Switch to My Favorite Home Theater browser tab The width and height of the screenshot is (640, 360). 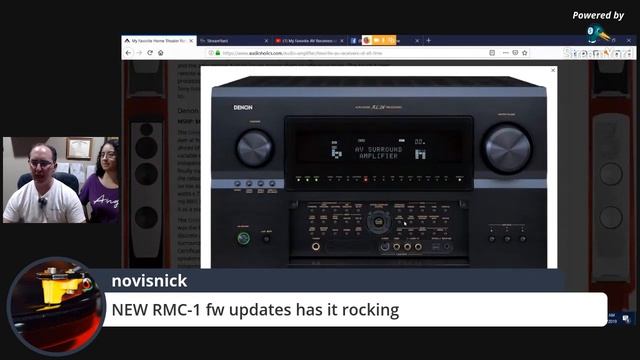point(158,41)
